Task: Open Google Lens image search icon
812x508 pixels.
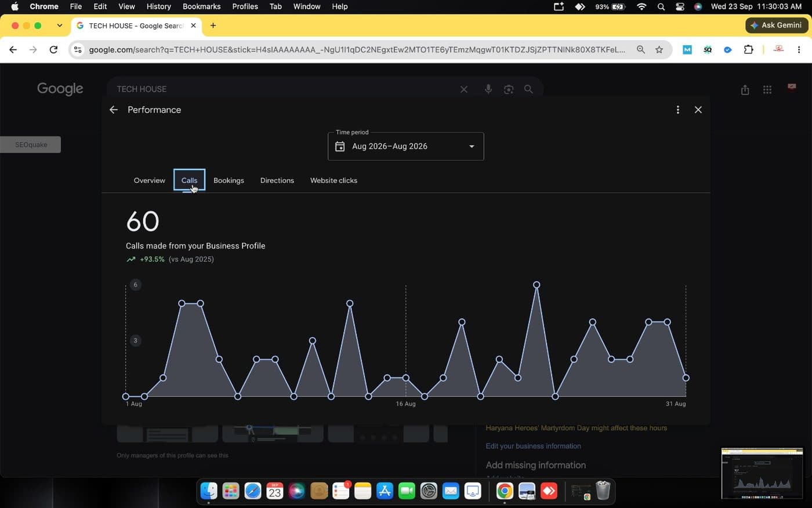Action: [x=509, y=89]
